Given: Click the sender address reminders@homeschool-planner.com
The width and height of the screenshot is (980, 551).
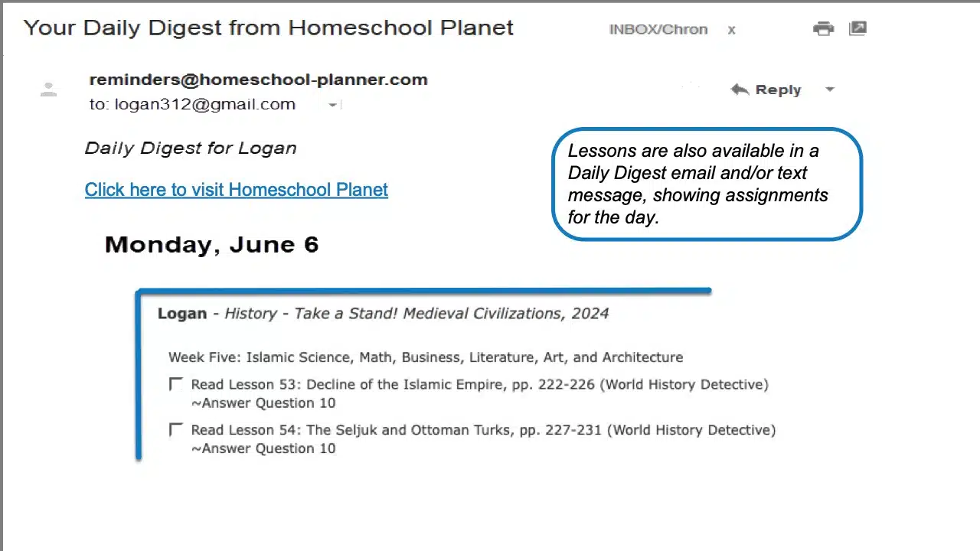Looking at the screenshot, I should click(258, 80).
